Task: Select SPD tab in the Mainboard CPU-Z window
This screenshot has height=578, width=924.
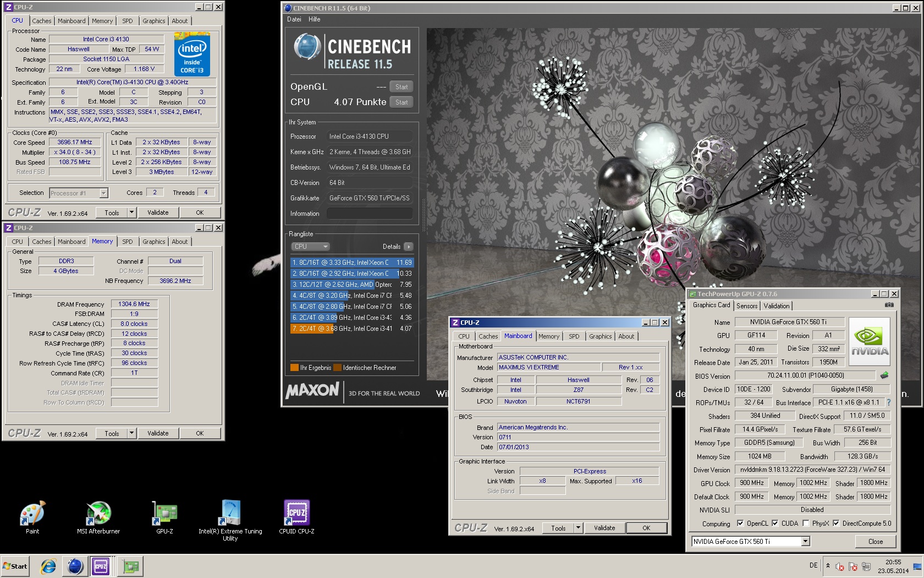Action: 574,336
